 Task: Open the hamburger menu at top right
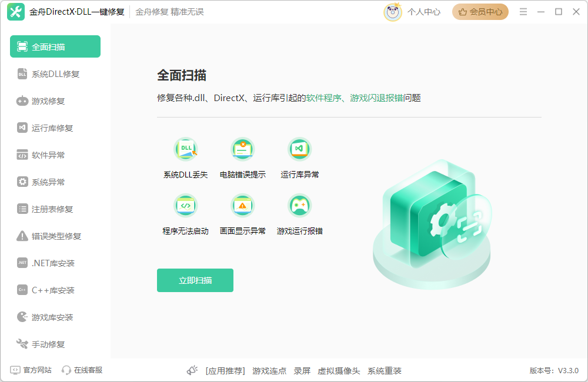523,11
